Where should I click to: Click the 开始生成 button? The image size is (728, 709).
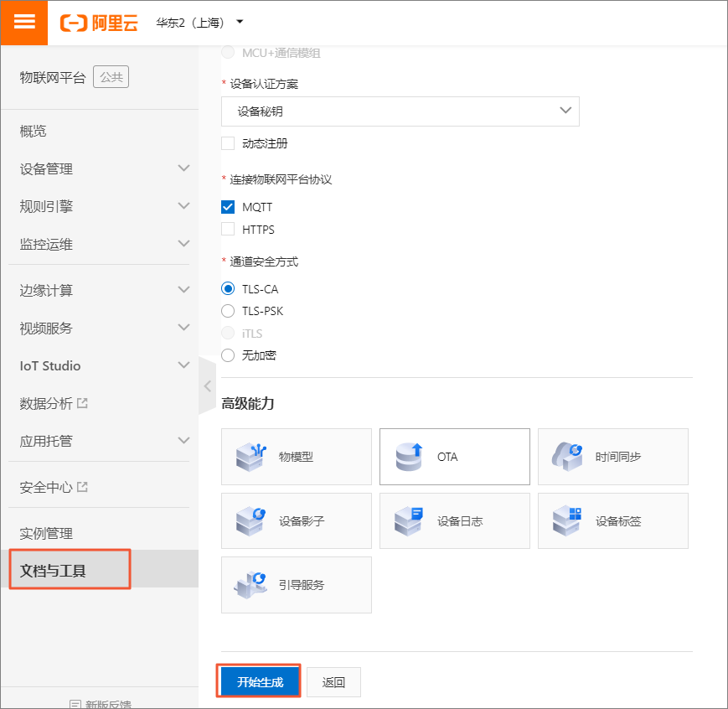(x=258, y=681)
